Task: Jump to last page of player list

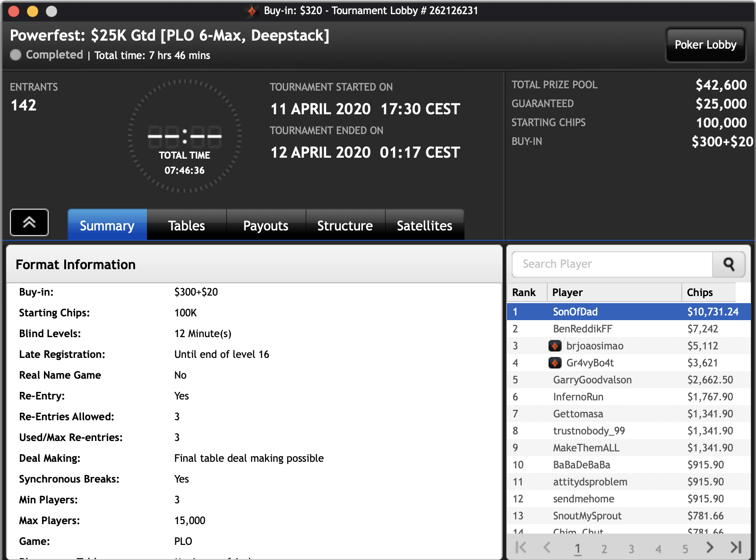Action: [x=736, y=547]
